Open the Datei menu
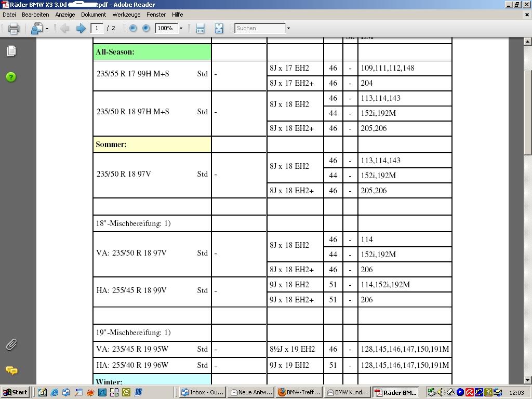532x399 pixels. coord(9,15)
